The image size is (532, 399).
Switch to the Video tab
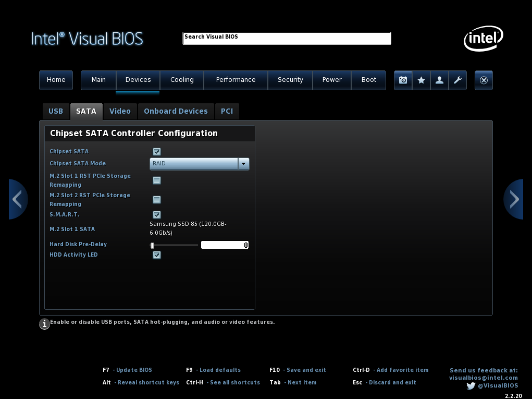pyautogui.click(x=120, y=112)
